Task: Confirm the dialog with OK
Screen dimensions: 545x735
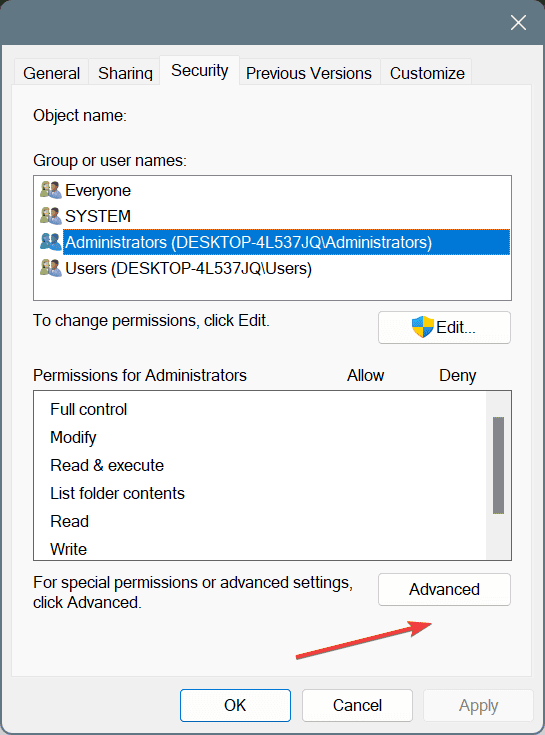Action: pyautogui.click(x=235, y=705)
